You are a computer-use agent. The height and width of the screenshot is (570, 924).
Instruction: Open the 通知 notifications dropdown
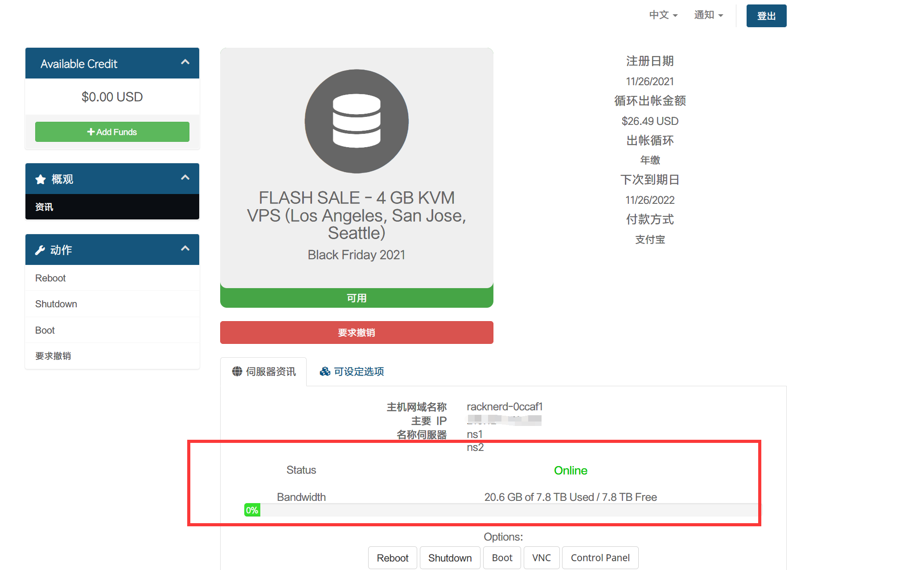coord(708,15)
